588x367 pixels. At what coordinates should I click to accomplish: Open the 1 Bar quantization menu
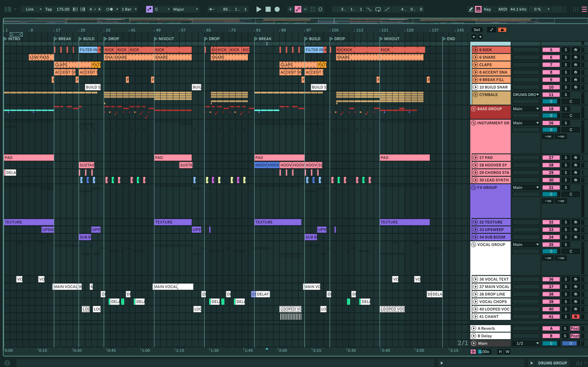pos(129,9)
